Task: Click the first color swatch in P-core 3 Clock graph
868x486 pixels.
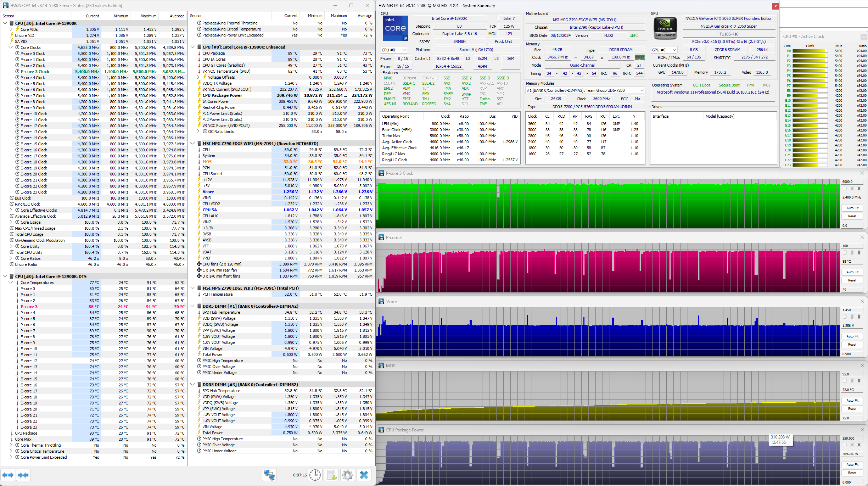Action: coord(845,188)
